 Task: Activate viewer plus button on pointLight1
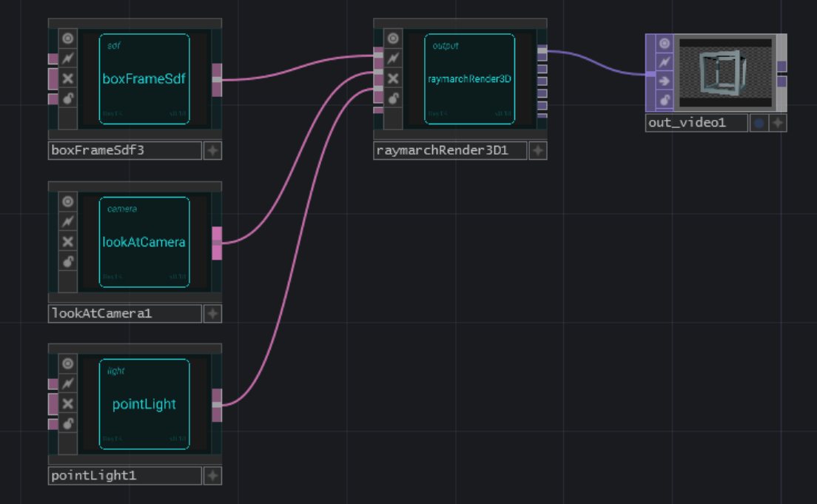[x=212, y=476]
